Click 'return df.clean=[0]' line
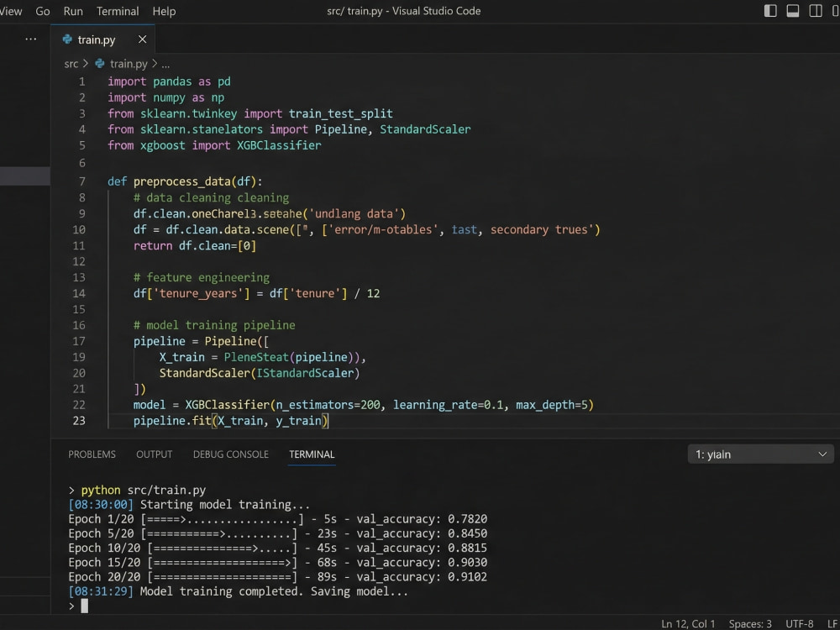Image resolution: width=840 pixels, height=630 pixels. click(195, 246)
